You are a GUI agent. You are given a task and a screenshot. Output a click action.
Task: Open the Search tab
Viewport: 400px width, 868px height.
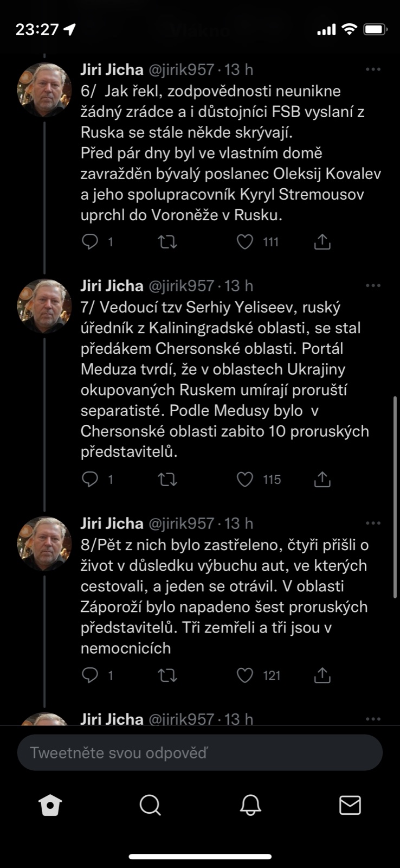point(150,806)
